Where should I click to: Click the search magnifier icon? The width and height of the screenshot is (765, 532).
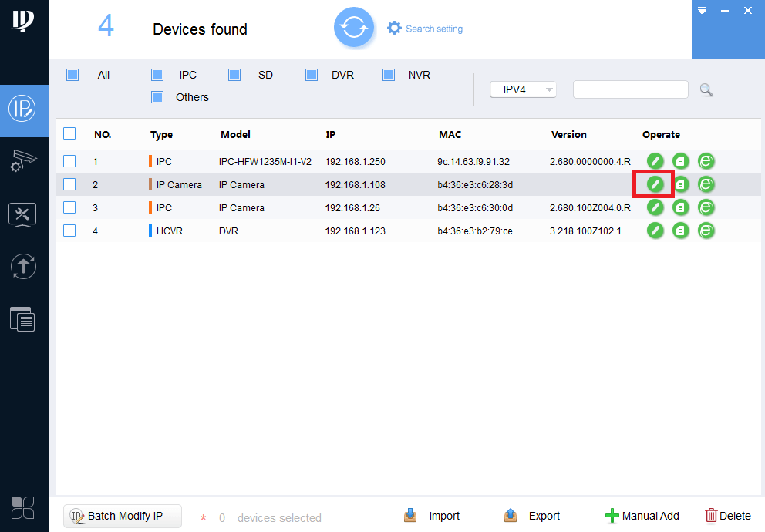(x=706, y=90)
